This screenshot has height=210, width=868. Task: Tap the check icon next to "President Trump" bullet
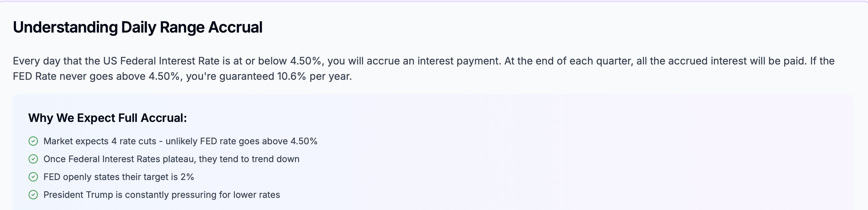pos(33,194)
